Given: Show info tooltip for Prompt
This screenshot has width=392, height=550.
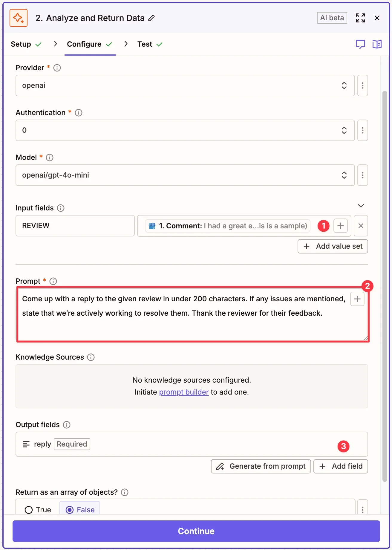Looking at the screenshot, I should click(53, 281).
